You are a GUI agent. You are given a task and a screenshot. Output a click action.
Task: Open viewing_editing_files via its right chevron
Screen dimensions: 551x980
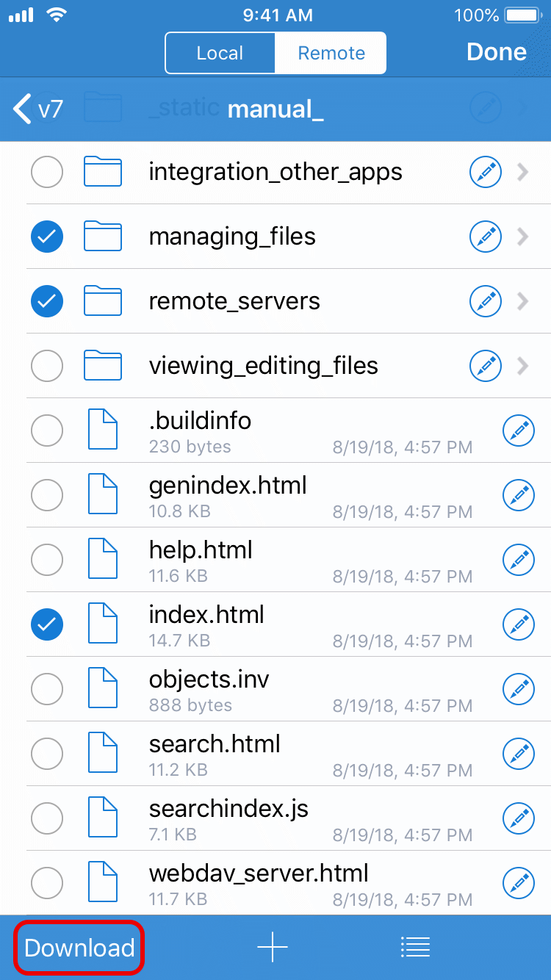coord(522,366)
